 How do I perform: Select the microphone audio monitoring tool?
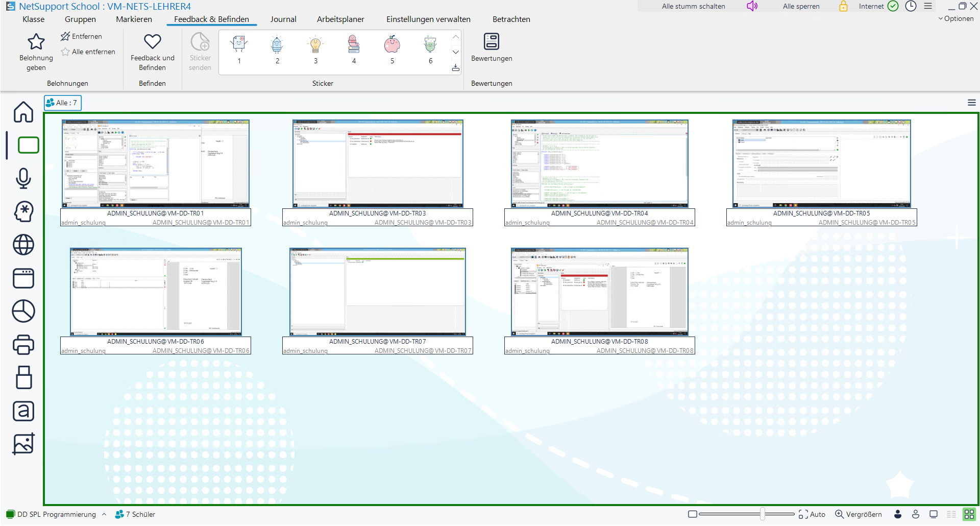[x=23, y=179]
